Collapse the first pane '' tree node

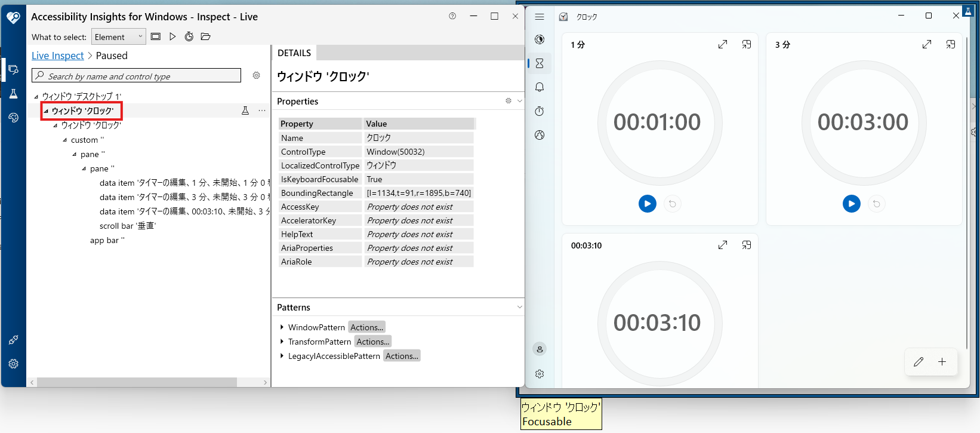click(x=75, y=154)
